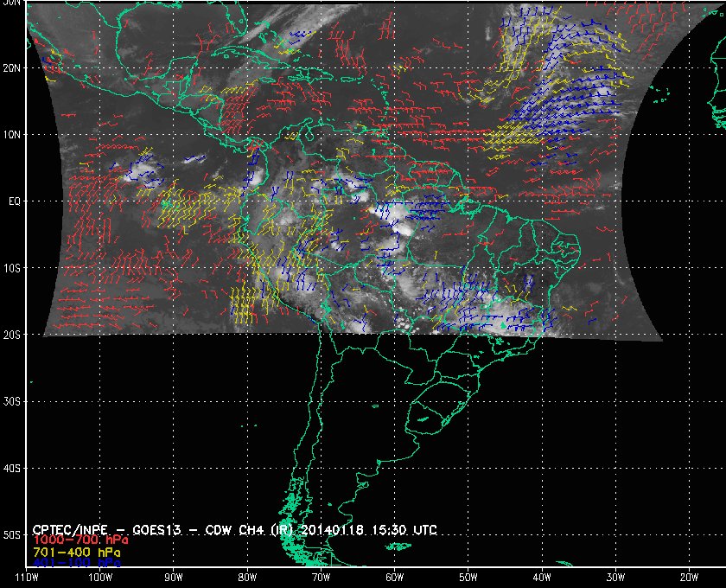The width and height of the screenshot is (726, 588).
Task: Click the 110W longitude label
Action: [x=27, y=577]
